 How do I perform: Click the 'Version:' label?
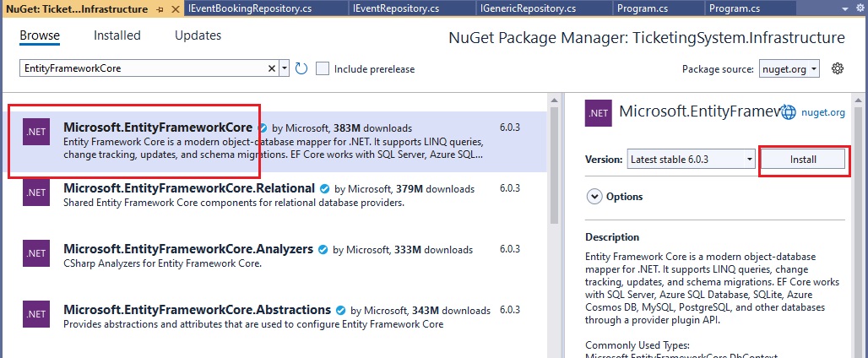[604, 160]
